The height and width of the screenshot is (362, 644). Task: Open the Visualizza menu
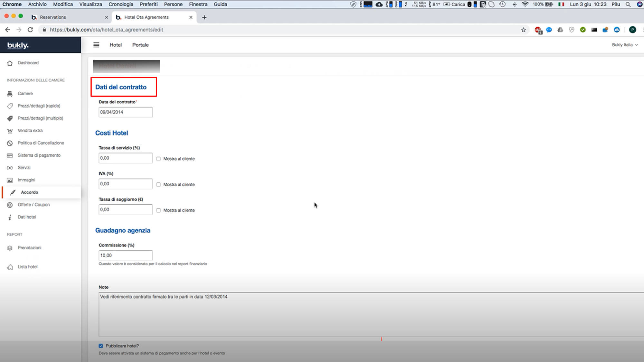coord(90,4)
